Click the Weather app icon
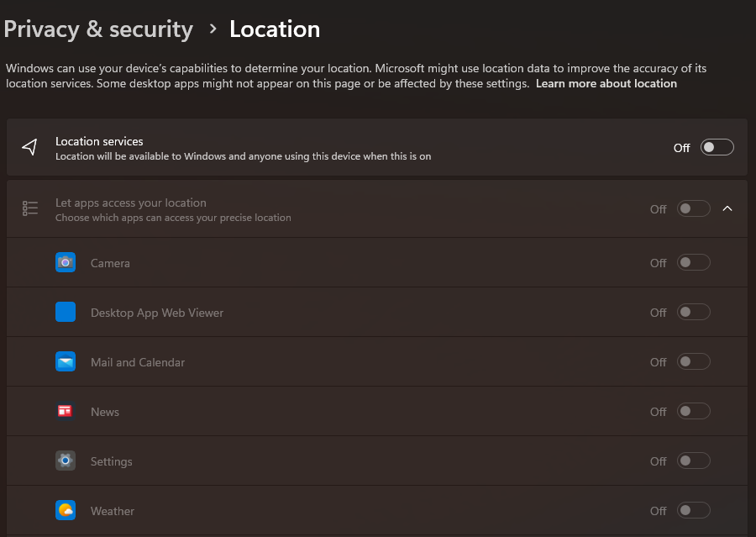This screenshot has width=756, height=537. pos(66,510)
